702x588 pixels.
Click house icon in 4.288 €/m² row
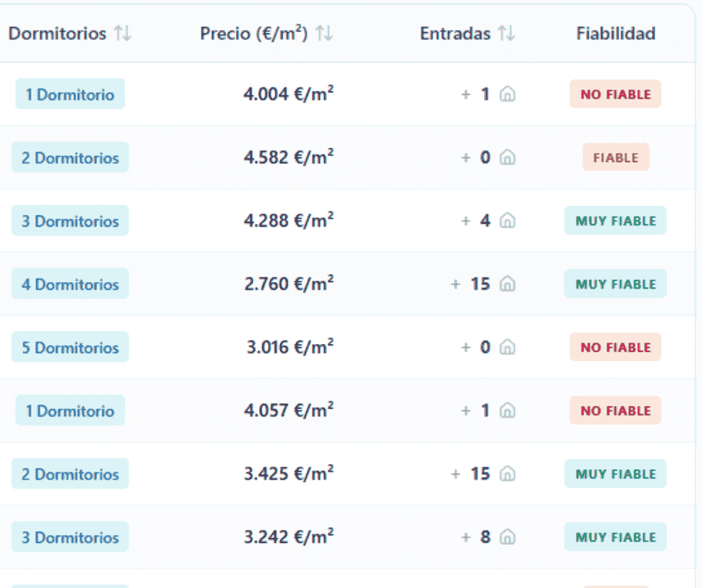coord(508,221)
